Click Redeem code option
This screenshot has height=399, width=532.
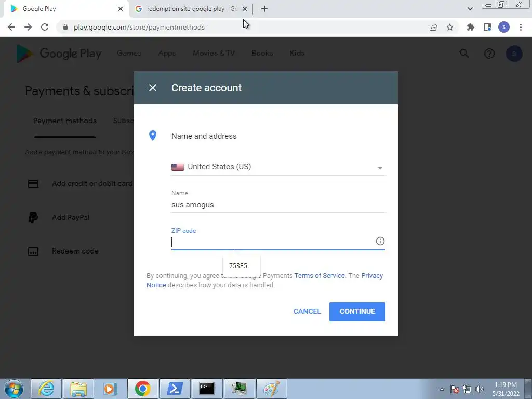[75, 251]
